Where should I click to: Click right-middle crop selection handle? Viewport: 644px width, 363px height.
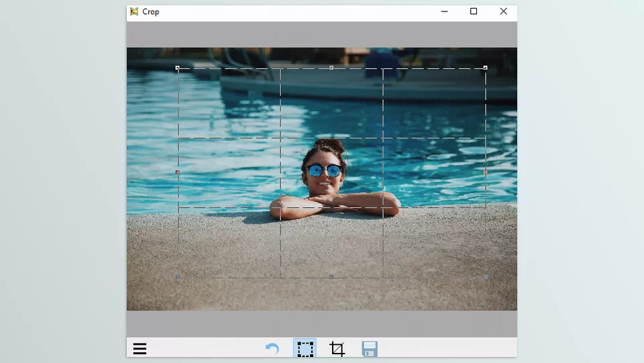(x=486, y=172)
